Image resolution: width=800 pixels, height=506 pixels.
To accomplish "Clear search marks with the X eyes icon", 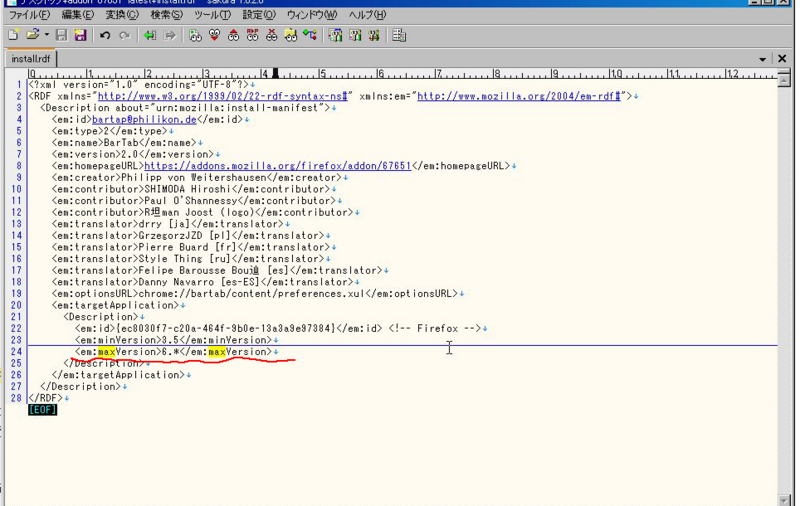I will tap(271, 35).
